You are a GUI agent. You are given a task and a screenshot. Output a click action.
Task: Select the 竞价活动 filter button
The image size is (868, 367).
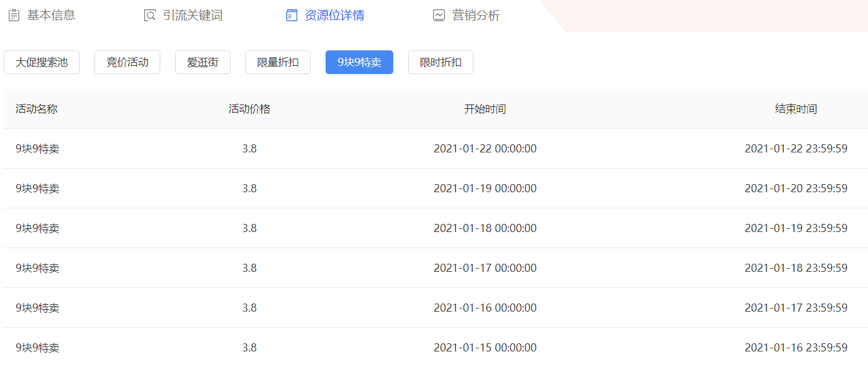(127, 62)
